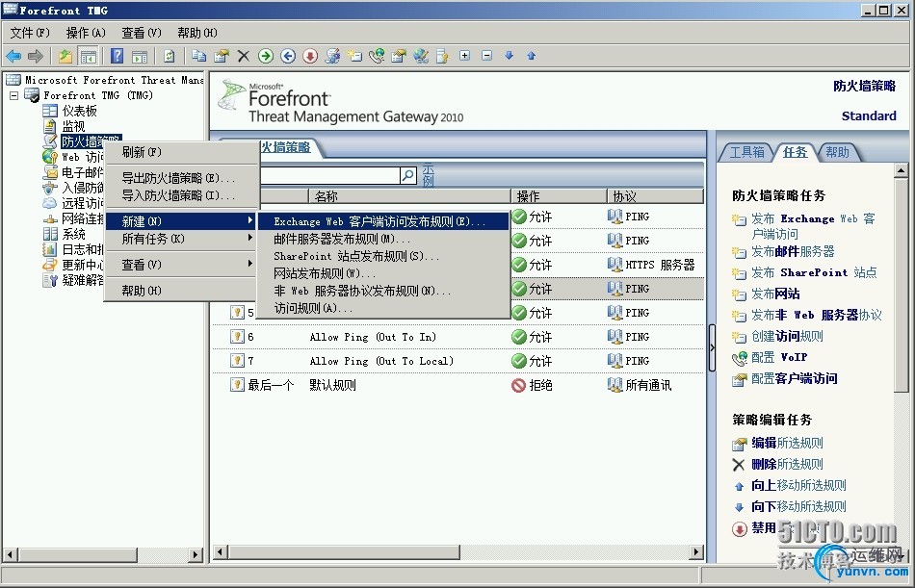The image size is (915, 588).
Task: Open the 查看(V) menu in the menu bar
Action: click(142, 33)
